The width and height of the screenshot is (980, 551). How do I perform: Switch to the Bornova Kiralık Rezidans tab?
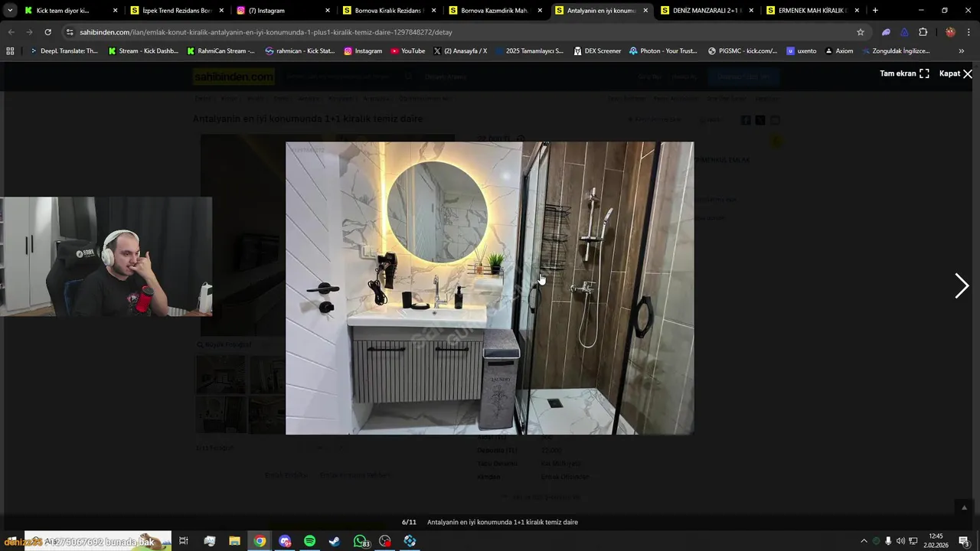coord(389,11)
